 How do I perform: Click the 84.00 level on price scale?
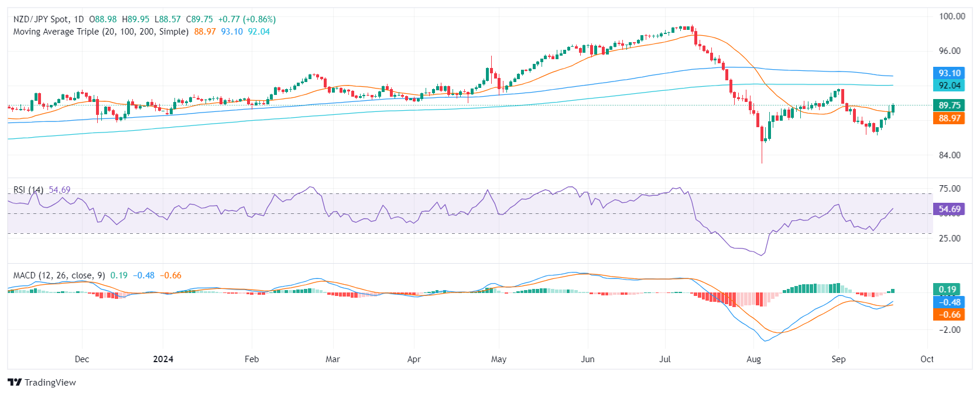pos(950,155)
